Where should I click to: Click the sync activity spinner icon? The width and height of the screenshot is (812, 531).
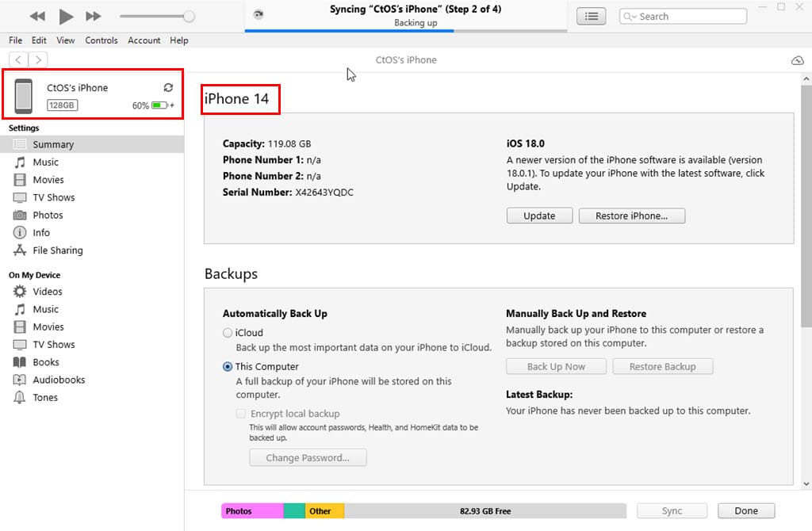(x=258, y=14)
